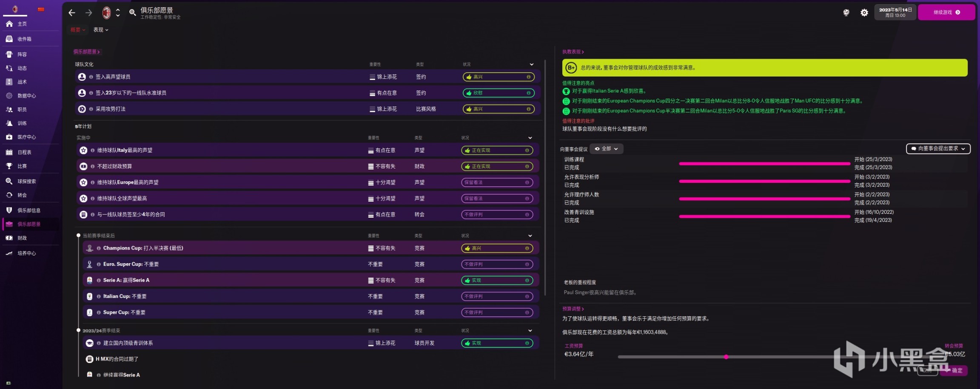Image resolution: width=980 pixels, height=389 pixels.
Task: Open the 全部 filter dropdown
Action: [x=606, y=149]
